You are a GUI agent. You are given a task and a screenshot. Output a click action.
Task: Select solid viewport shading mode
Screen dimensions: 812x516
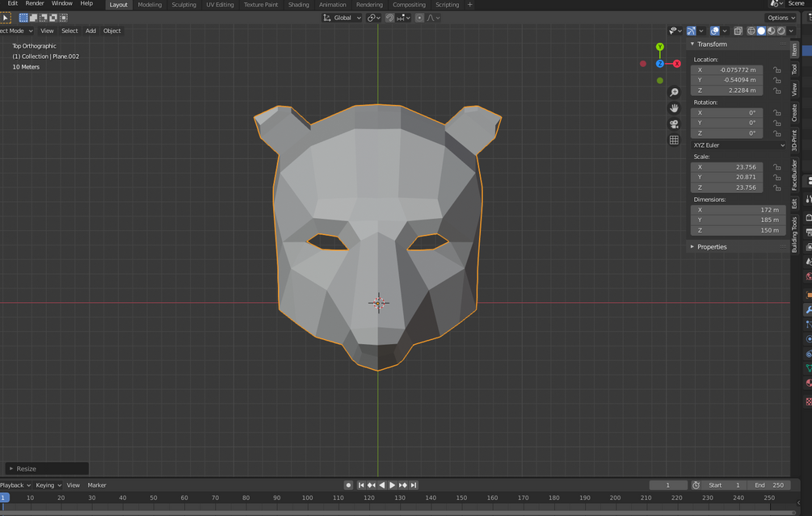760,31
